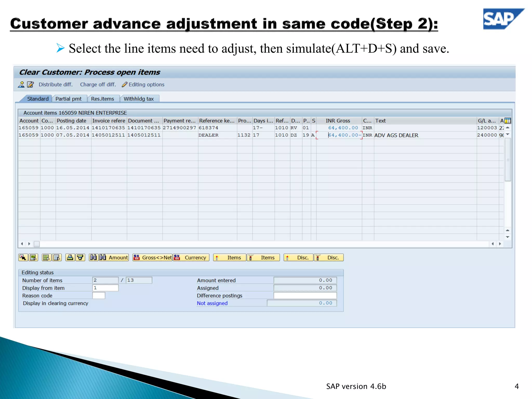
Task: Click the Difference postings field
Action: (x=305, y=296)
